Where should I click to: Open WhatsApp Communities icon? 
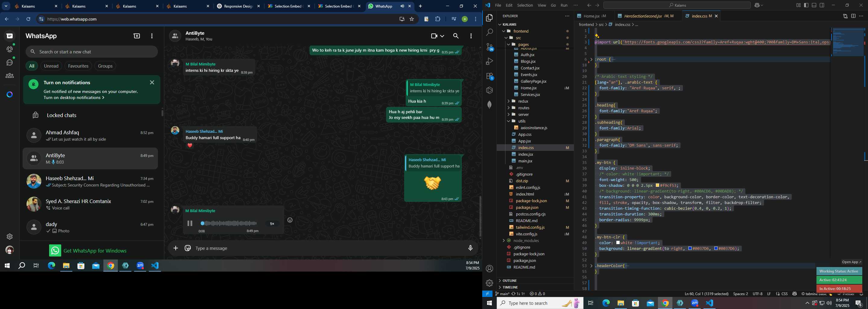(10, 75)
